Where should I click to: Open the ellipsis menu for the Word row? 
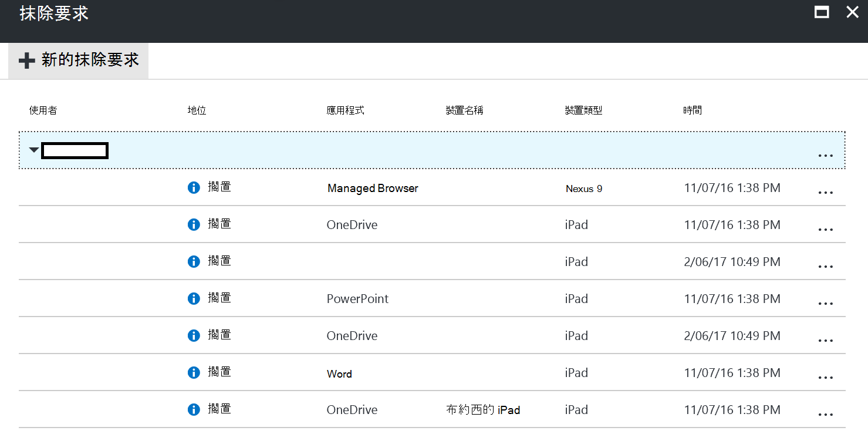tap(825, 378)
